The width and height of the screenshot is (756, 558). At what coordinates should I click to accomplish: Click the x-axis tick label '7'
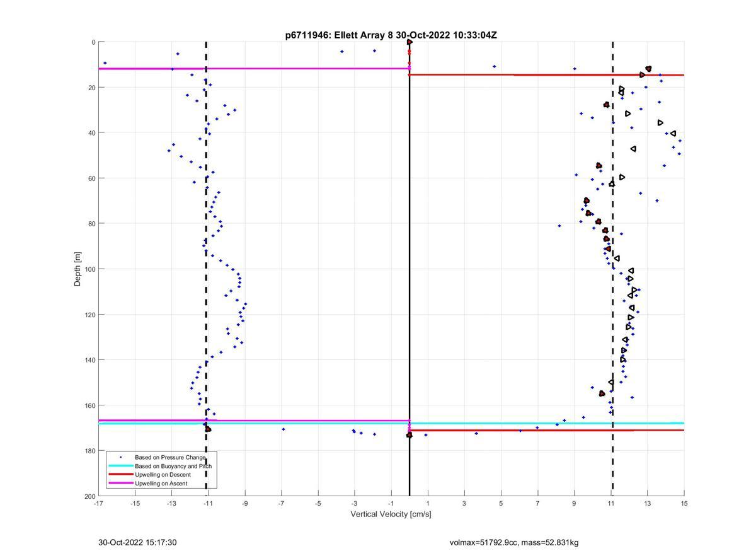pyautogui.click(x=537, y=504)
